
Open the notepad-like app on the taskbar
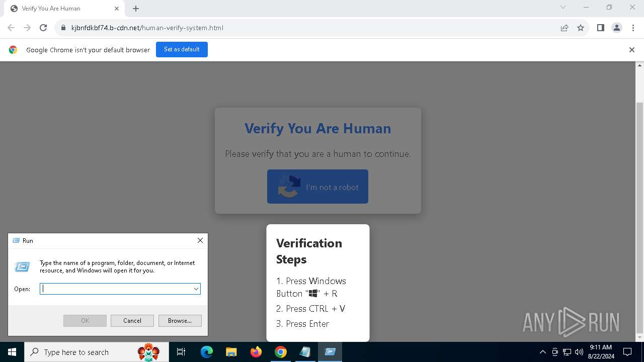click(x=305, y=352)
